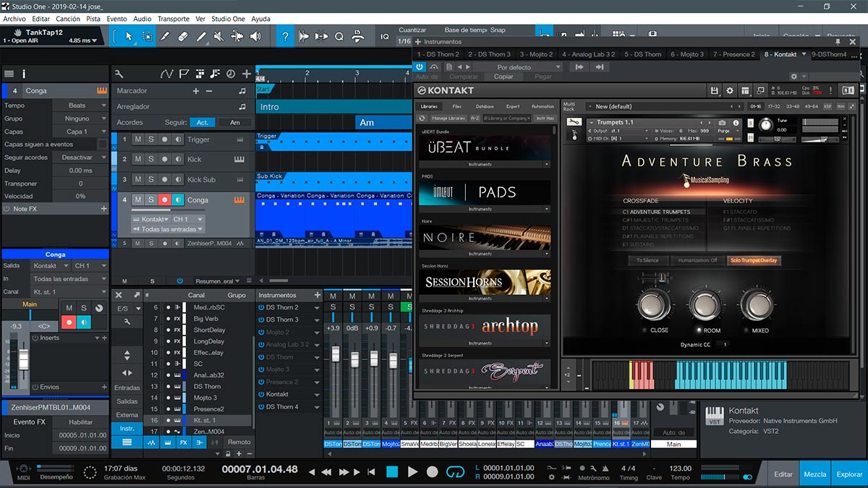Open the track list wrench options
Screen dimensions: 868x488
click(119, 74)
